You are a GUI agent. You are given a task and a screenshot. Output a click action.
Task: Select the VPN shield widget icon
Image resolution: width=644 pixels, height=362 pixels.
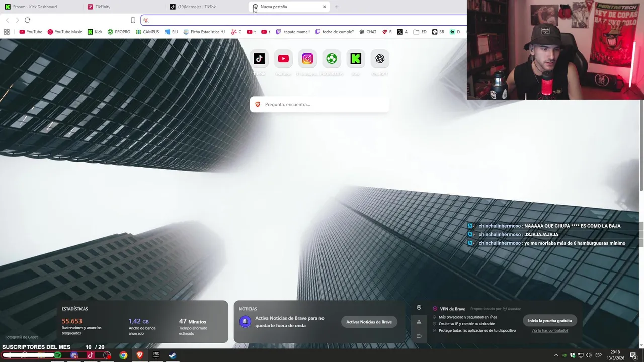(419, 307)
